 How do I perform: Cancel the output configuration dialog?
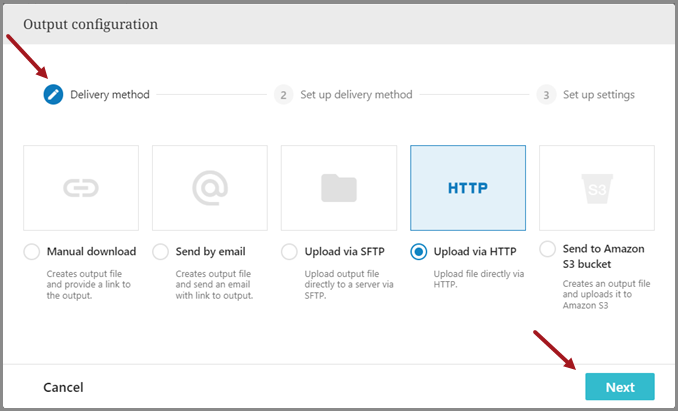tap(63, 387)
